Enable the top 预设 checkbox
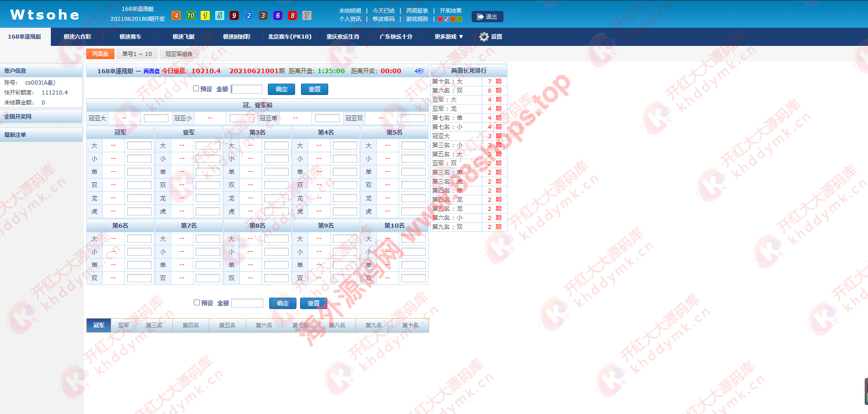Image resolution: width=868 pixels, height=414 pixels. [196, 89]
